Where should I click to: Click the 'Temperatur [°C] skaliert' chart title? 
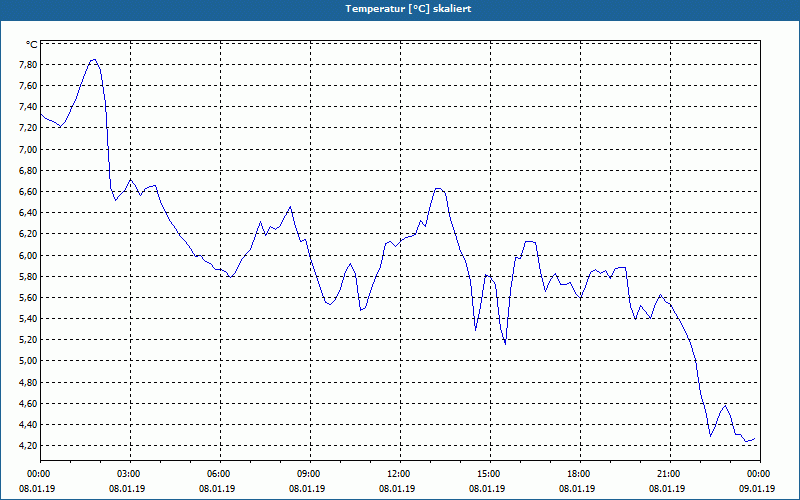click(408, 9)
